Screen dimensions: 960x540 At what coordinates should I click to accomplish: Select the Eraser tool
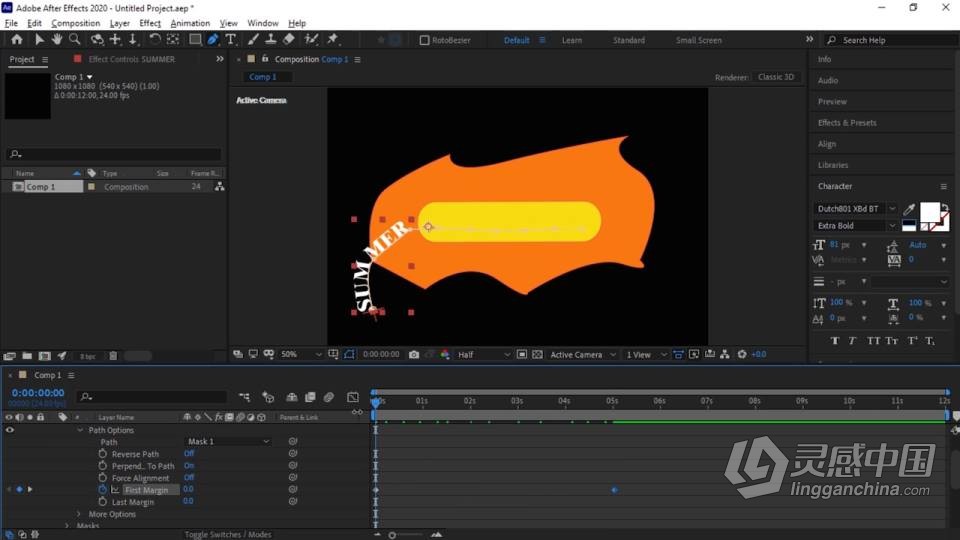point(289,40)
